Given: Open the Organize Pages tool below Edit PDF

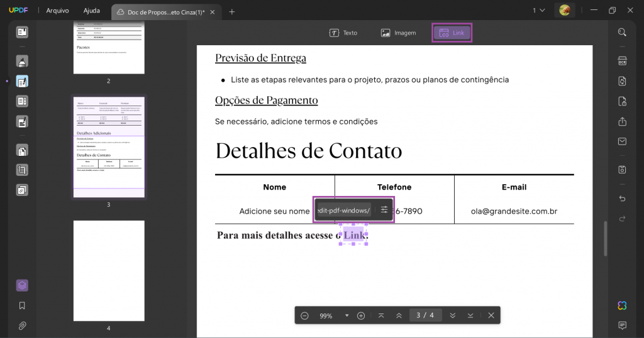Looking at the screenshot, I should coord(22,101).
